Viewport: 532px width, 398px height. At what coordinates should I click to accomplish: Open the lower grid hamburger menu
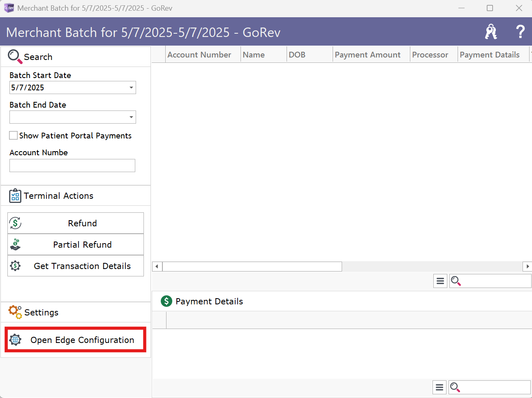[x=439, y=387]
